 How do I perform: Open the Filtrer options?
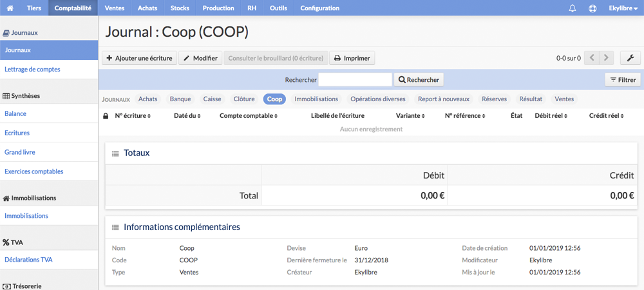click(x=623, y=80)
